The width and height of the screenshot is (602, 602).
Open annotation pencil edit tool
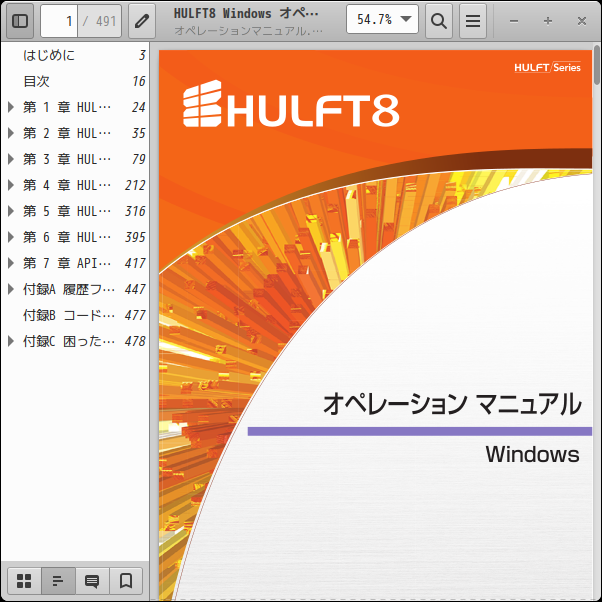click(142, 21)
